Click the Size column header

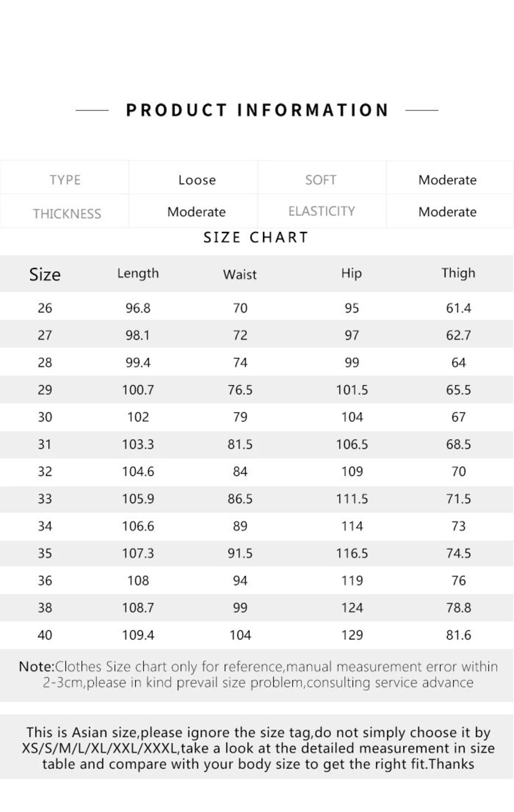[x=45, y=275]
